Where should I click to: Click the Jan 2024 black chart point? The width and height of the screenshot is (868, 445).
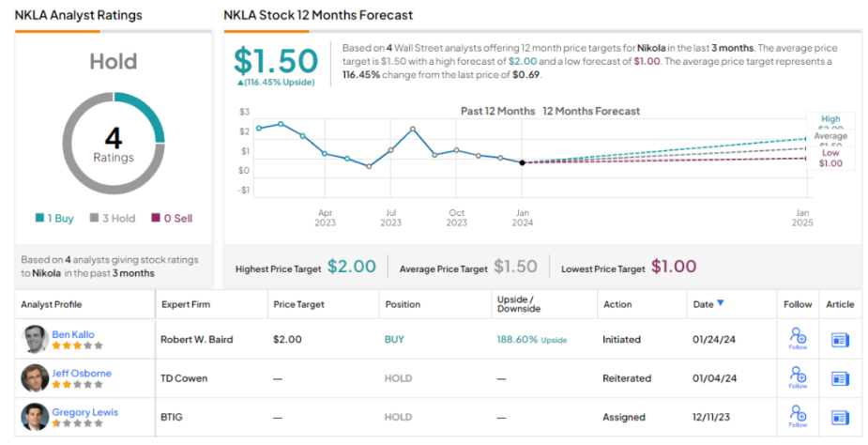[x=523, y=162]
